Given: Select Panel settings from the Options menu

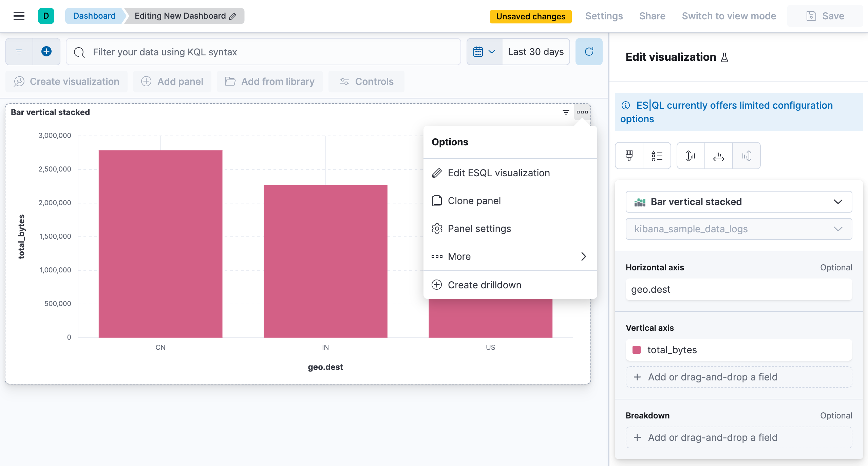Looking at the screenshot, I should pyautogui.click(x=479, y=229).
